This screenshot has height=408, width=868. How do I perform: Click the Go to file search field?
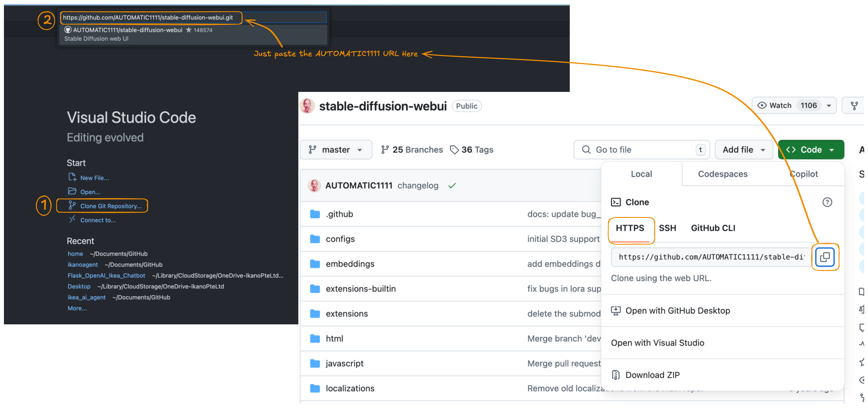641,149
